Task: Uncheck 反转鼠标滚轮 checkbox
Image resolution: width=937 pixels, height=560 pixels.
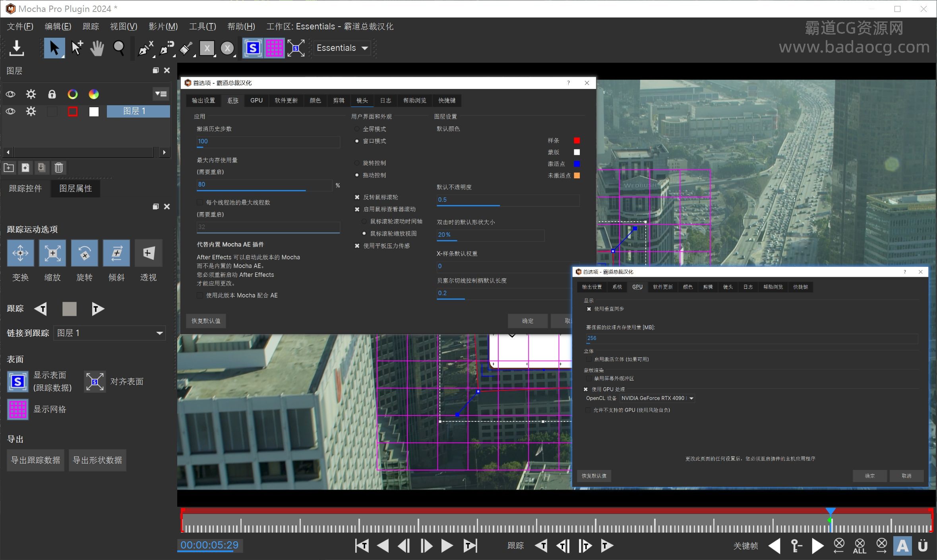Action: (357, 197)
